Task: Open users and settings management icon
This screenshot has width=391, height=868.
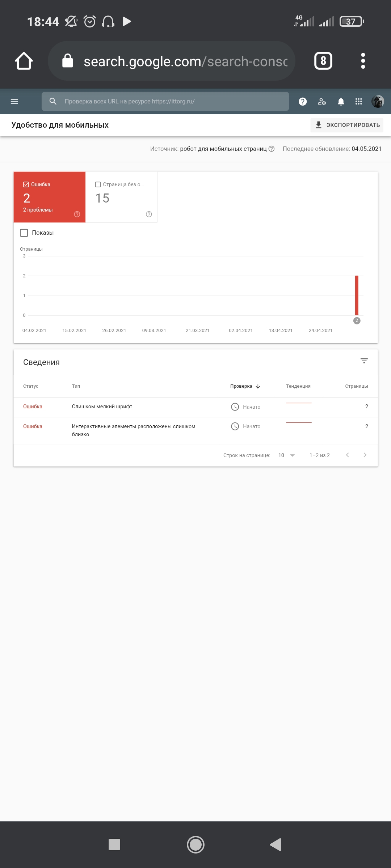Action: (322, 102)
